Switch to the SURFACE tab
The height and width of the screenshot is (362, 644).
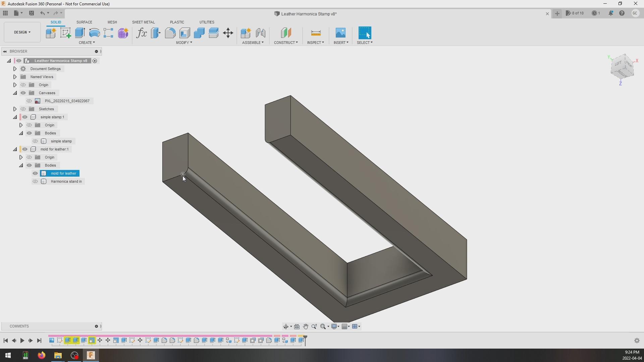pyautogui.click(x=84, y=22)
